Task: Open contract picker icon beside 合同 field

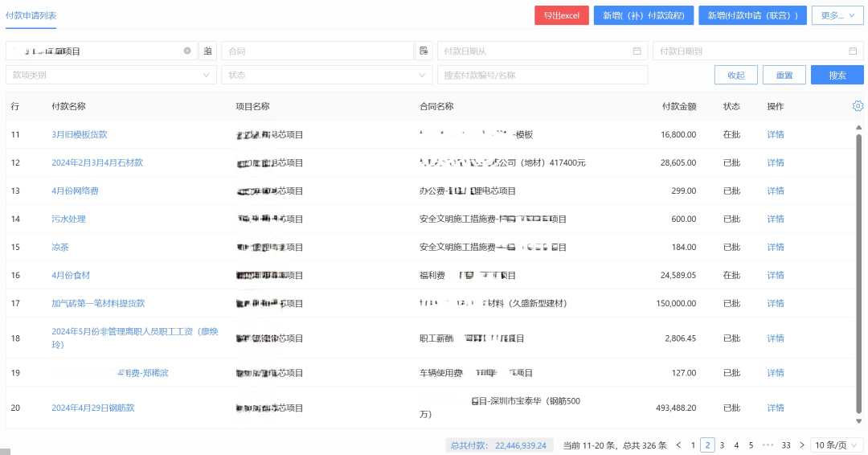Action: tap(424, 51)
